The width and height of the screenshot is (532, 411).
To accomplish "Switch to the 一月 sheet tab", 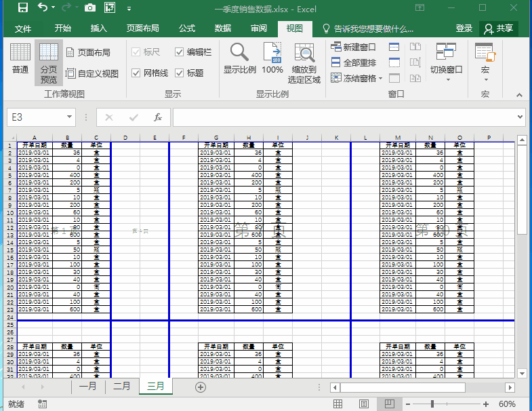I will [x=88, y=387].
